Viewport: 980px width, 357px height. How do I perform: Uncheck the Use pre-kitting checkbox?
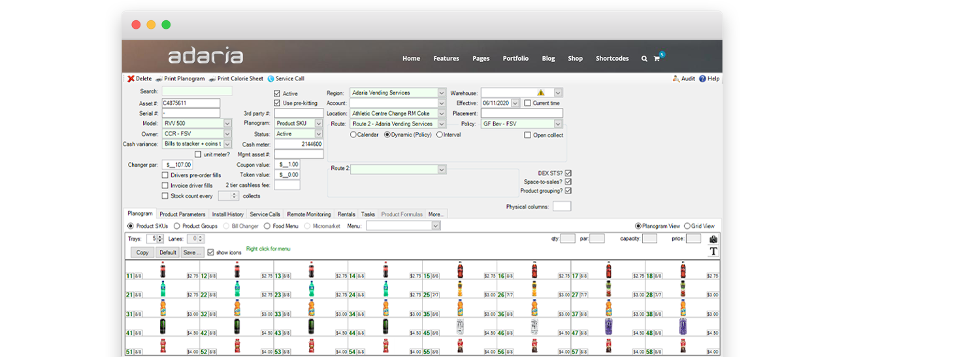(278, 103)
